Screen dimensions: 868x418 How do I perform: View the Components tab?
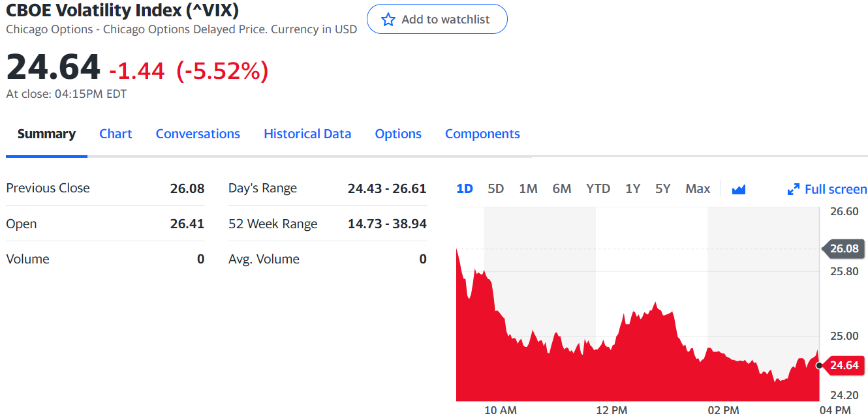click(x=482, y=134)
